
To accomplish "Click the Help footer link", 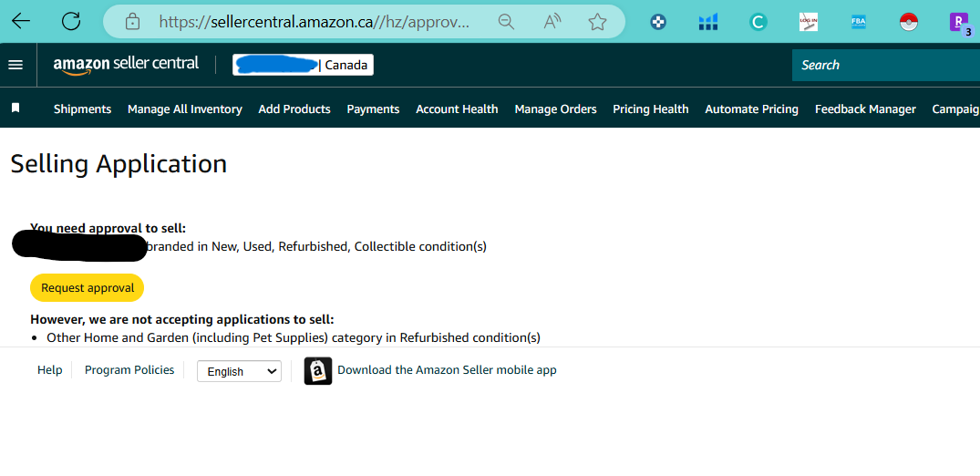I will coord(50,369).
